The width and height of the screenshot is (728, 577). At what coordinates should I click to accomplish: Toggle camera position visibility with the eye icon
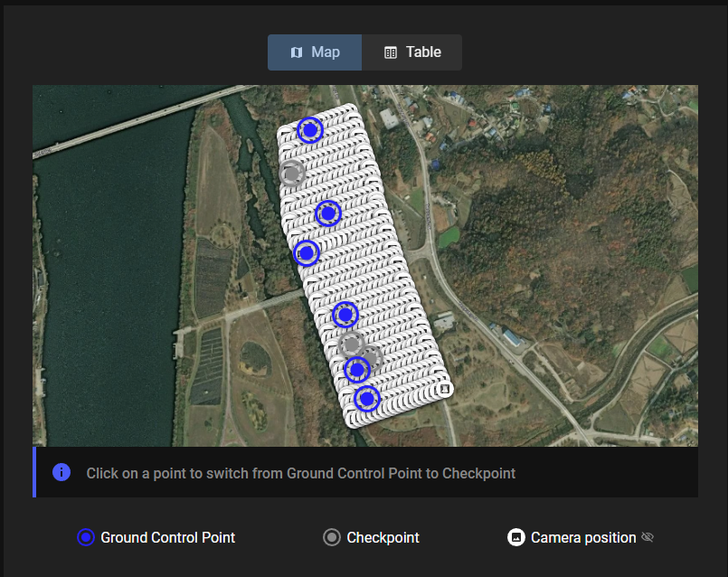pyautogui.click(x=648, y=537)
